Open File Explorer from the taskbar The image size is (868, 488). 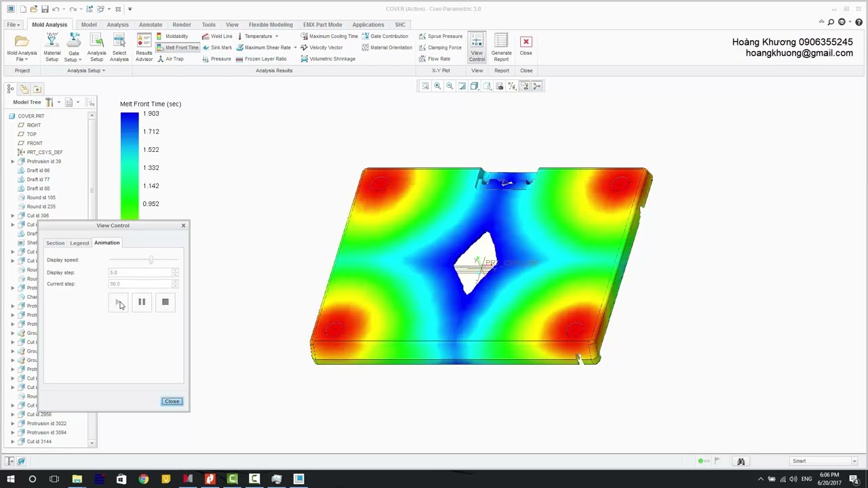coord(77,479)
